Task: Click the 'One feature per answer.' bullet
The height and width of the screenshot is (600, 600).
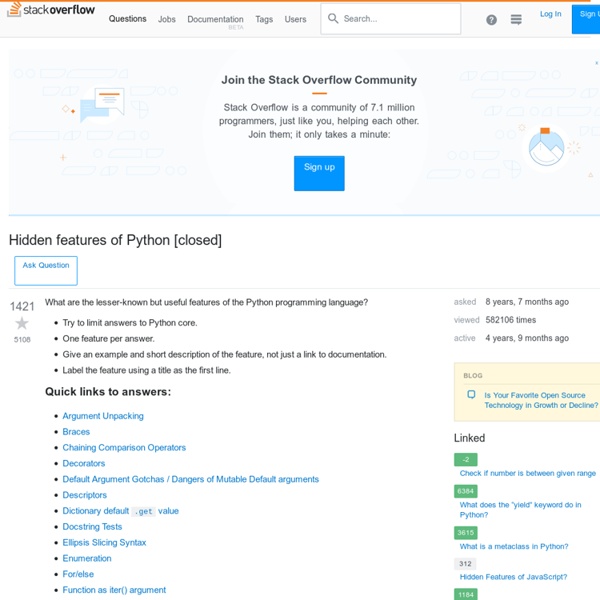Action: (x=108, y=339)
